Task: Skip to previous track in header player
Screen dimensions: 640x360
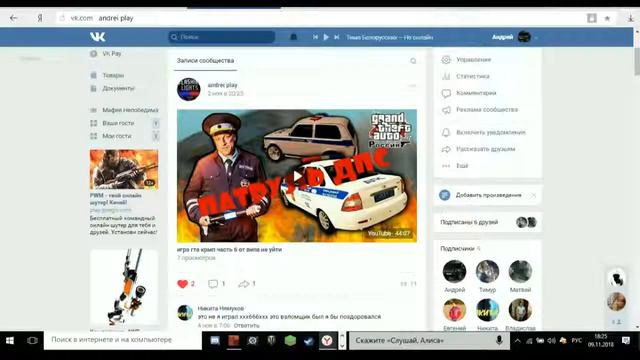Action: (x=316, y=37)
